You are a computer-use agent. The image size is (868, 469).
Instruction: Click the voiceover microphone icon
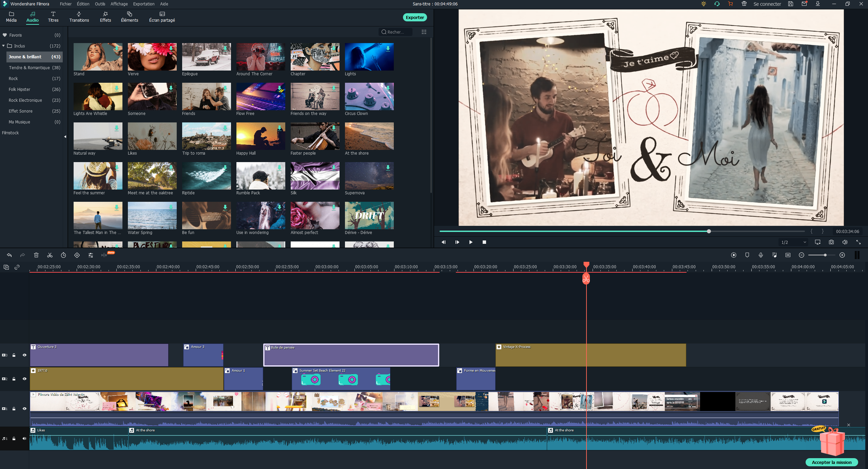[761, 255]
